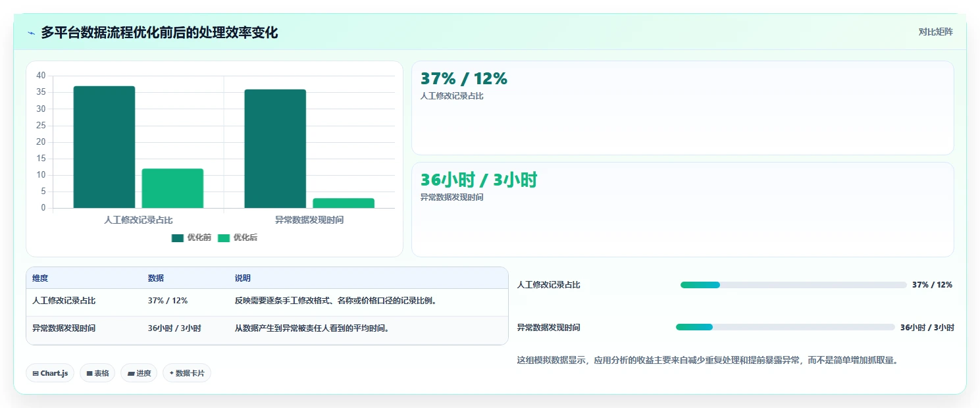Click the 异常数据发现时间 chart axis label
This screenshot has height=408, width=980.
coord(309,220)
